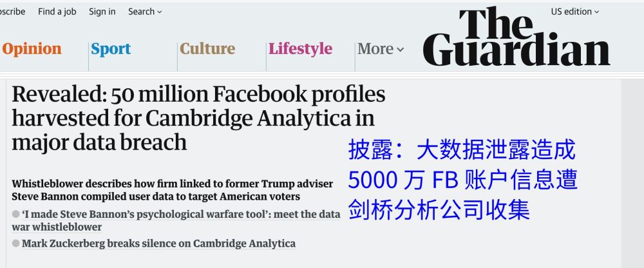Click the chevron beside More
The height and width of the screenshot is (268, 644).
click(x=401, y=50)
